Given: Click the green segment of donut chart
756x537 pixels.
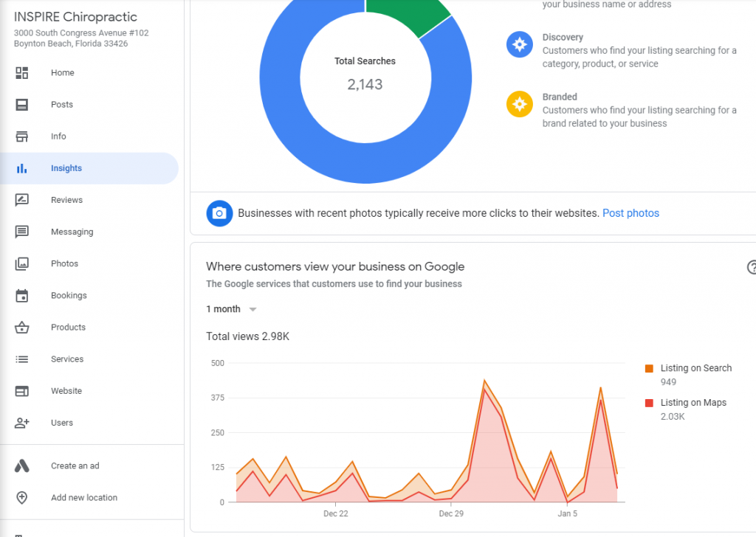Looking at the screenshot, I should [x=408, y=16].
